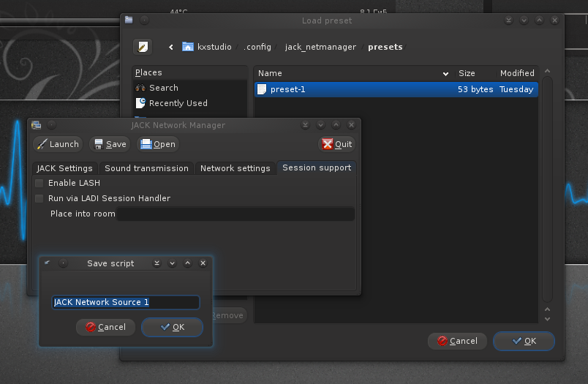588x384 pixels.
Task: Click Open in JACK Network Manager toolbar
Action: pos(158,144)
